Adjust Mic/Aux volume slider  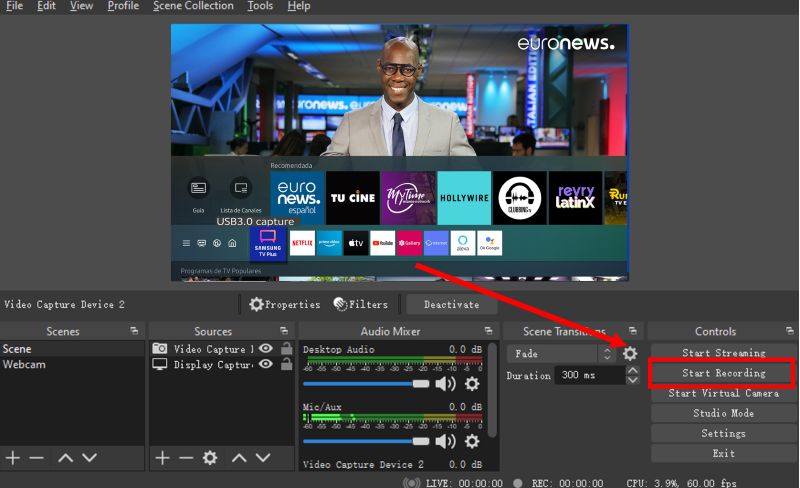366,441
